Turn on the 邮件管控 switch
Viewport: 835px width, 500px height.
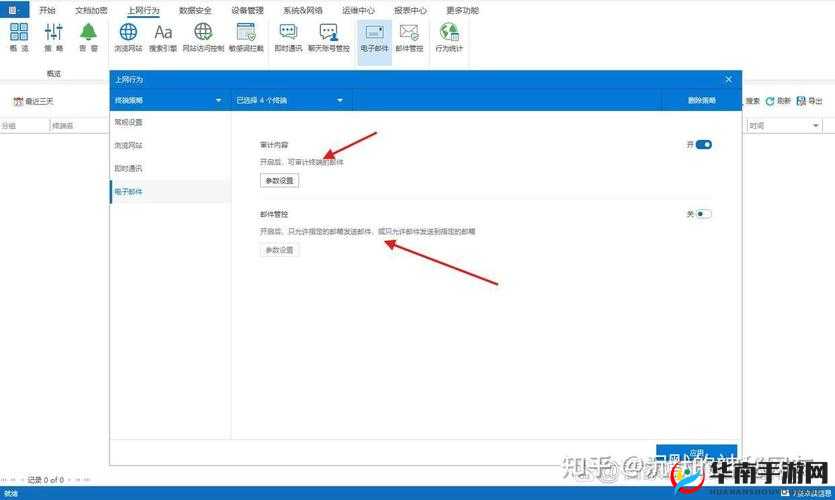pyautogui.click(x=703, y=214)
